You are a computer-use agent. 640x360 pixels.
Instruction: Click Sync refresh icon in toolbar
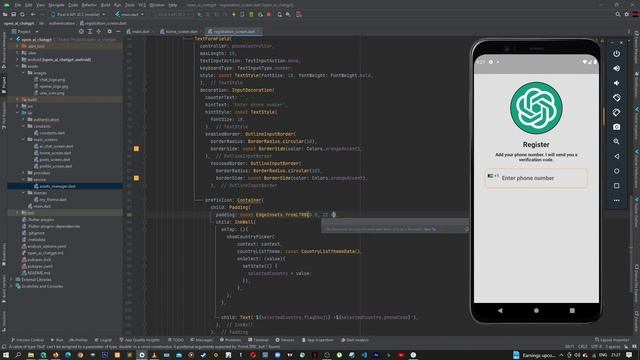click(22, 14)
